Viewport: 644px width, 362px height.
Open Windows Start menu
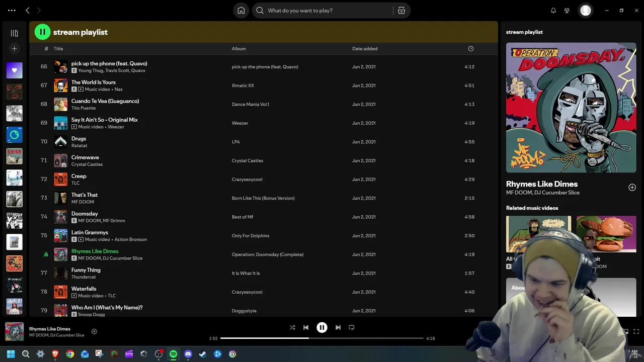(11, 354)
